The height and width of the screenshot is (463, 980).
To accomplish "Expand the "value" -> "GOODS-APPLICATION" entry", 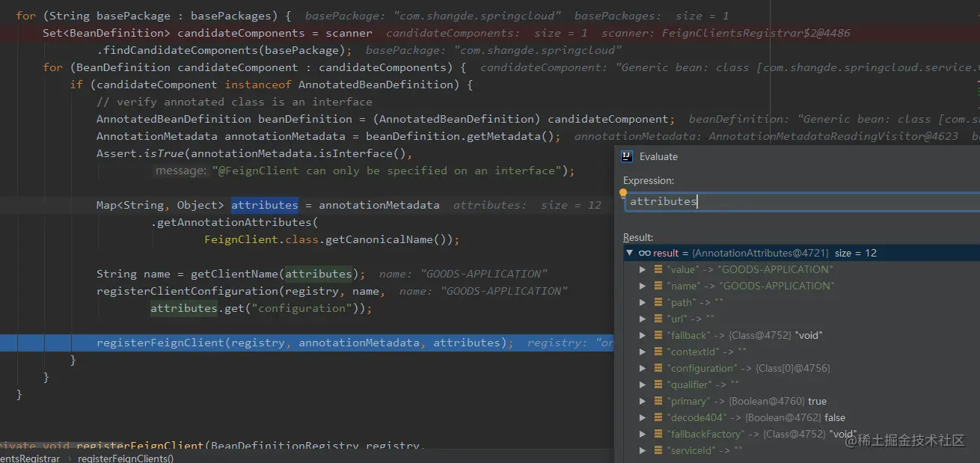I will pos(643,269).
